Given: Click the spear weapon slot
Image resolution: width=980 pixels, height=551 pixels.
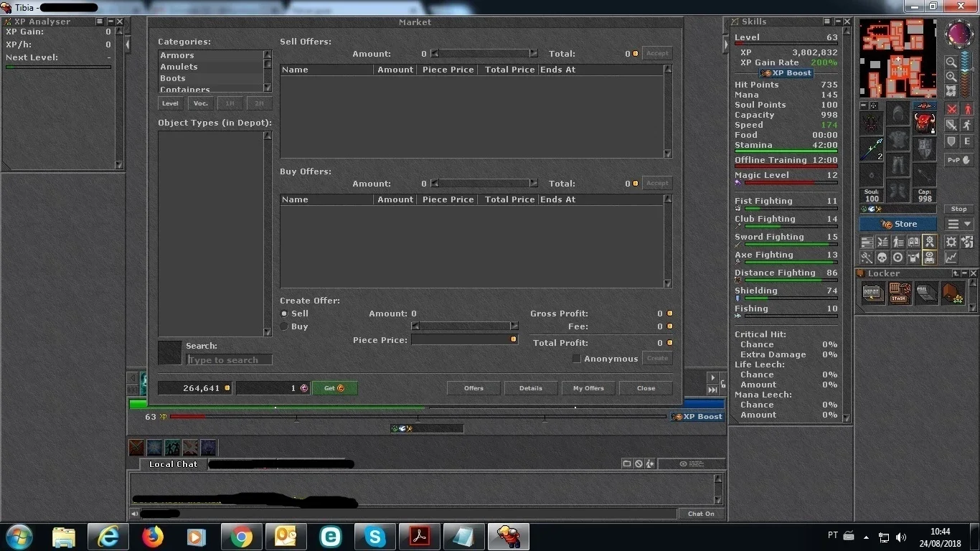Looking at the screenshot, I should point(872,149).
